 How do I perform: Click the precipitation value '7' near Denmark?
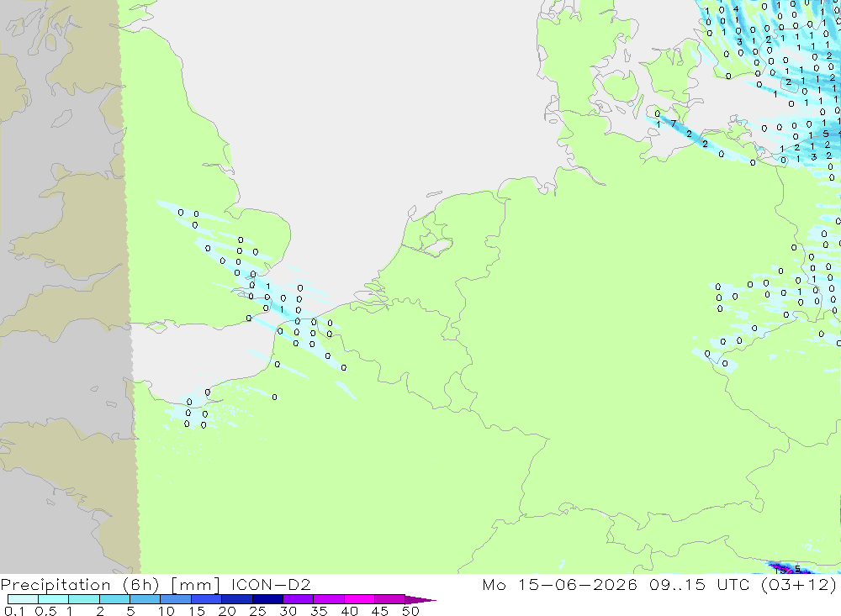pos(674,124)
